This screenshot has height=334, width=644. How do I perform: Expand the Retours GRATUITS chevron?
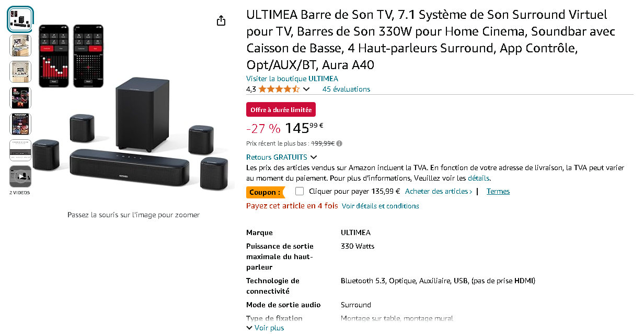(x=314, y=157)
